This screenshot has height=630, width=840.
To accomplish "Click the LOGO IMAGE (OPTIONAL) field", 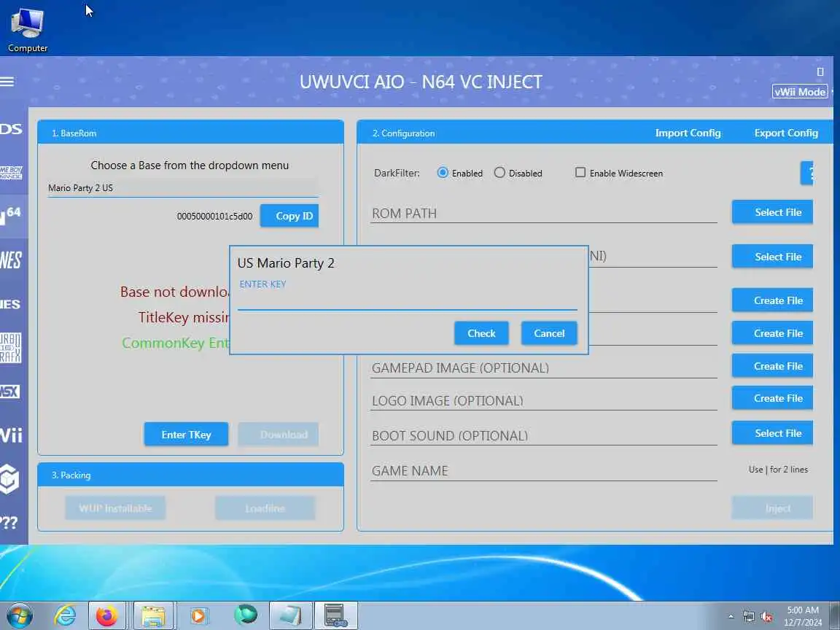I will [x=544, y=401].
